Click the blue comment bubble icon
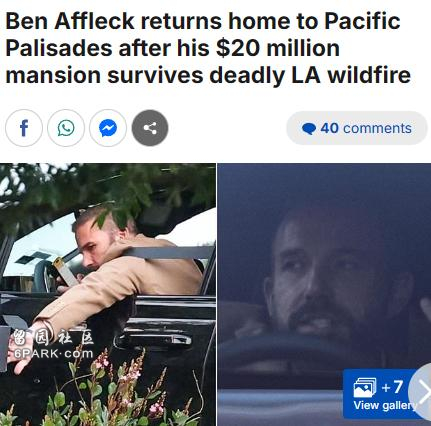The width and height of the screenshot is (431, 426). point(309,129)
